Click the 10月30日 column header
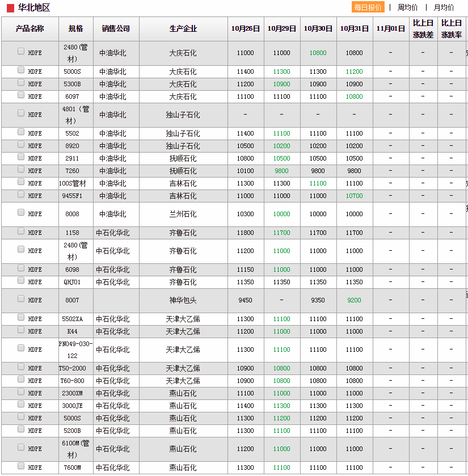Screen dimensions: 468x476 [318, 29]
